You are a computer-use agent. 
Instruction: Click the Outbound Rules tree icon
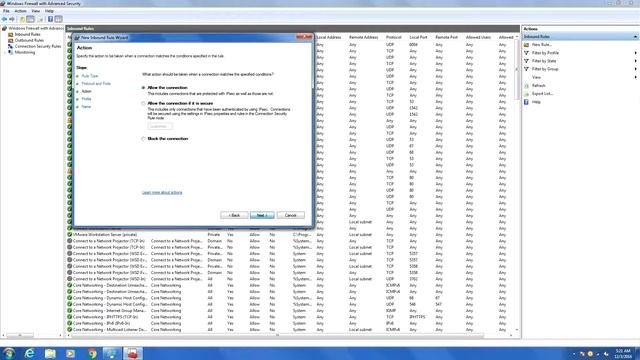click(11, 40)
